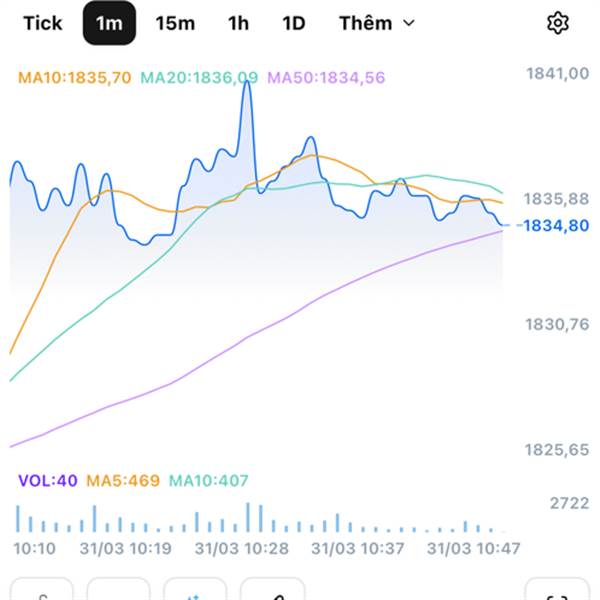
Task: Click the highest peak of the price line
Action: click(246, 83)
